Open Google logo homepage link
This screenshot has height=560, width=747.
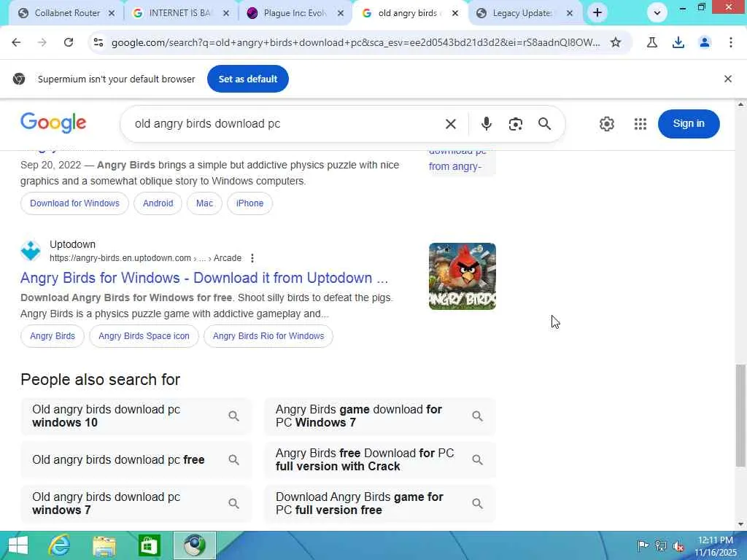click(x=53, y=122)
